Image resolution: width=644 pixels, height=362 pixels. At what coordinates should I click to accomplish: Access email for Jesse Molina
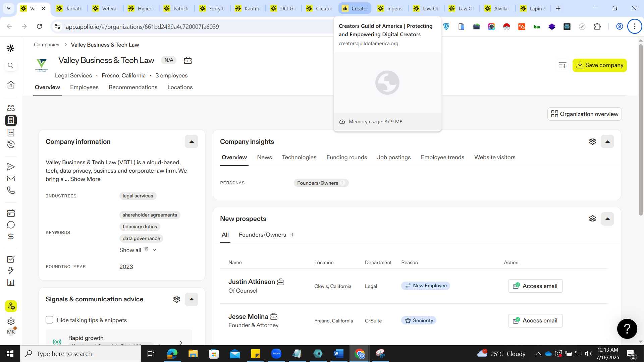[x=535, y=320]
